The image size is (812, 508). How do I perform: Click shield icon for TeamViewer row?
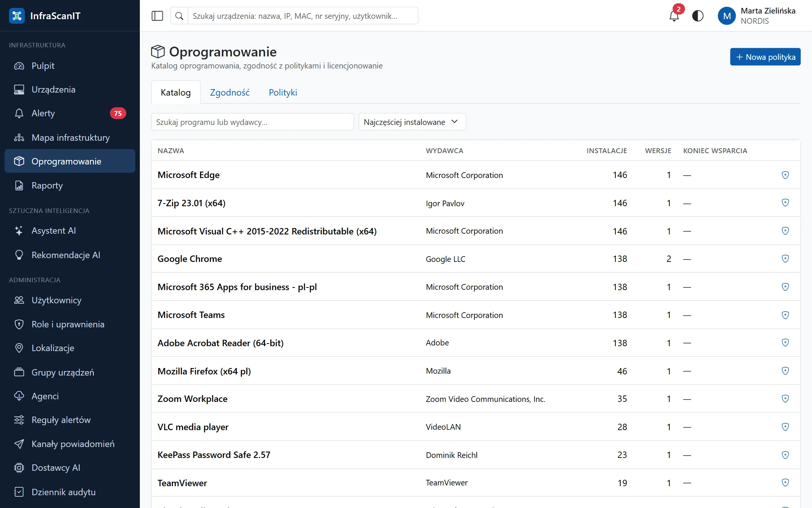pyautogui.click(x=785, y=483)
